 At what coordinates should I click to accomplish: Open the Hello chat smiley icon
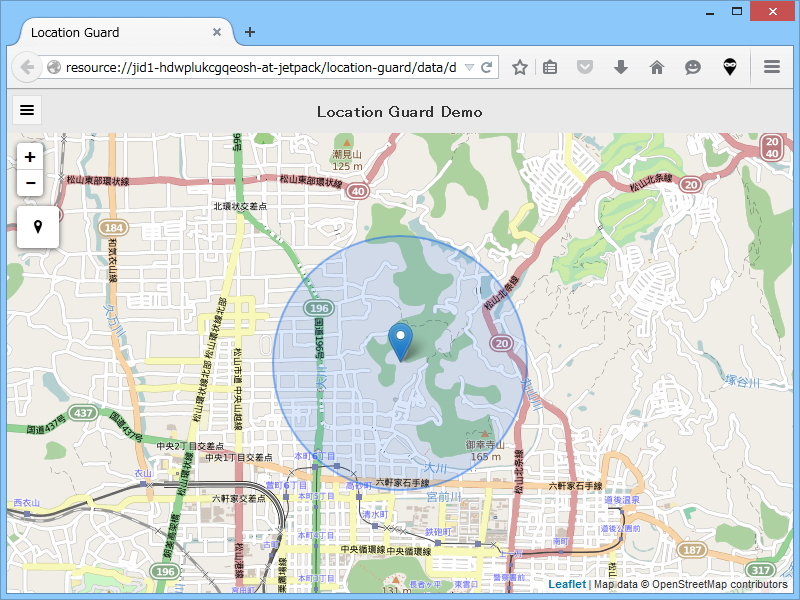coord(692,67)
